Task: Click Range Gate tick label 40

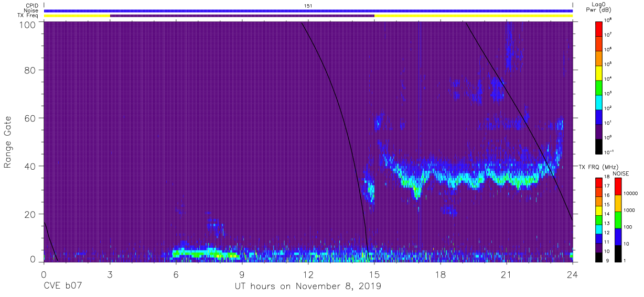Action: pyautogui.click(x=30, y=166)
